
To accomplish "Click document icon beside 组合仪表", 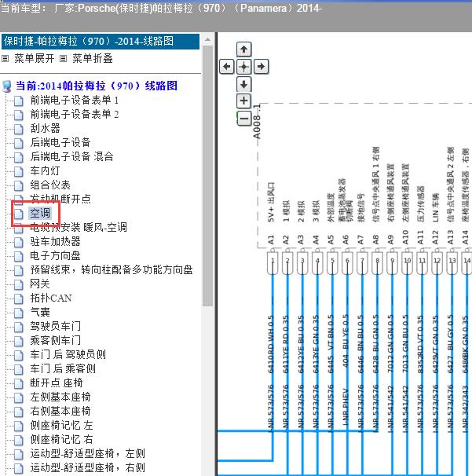I will (19, 185).
